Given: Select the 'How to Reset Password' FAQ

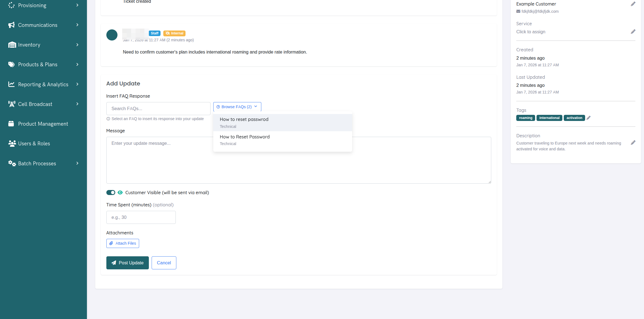Looking at the screenshot, I should coord(283,140).
